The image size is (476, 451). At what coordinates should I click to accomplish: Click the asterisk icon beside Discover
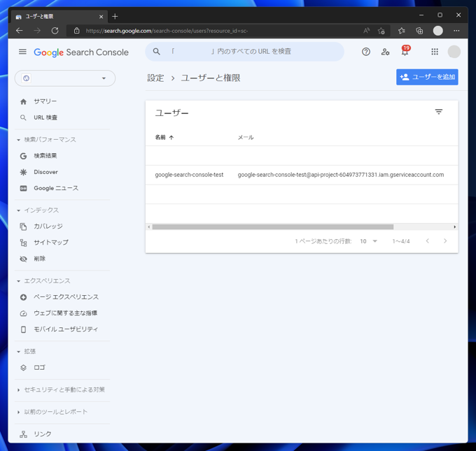[x=23, y=172]
